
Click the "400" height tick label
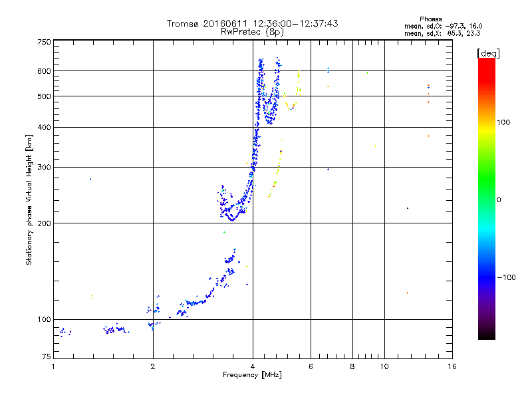coord(44,128)
